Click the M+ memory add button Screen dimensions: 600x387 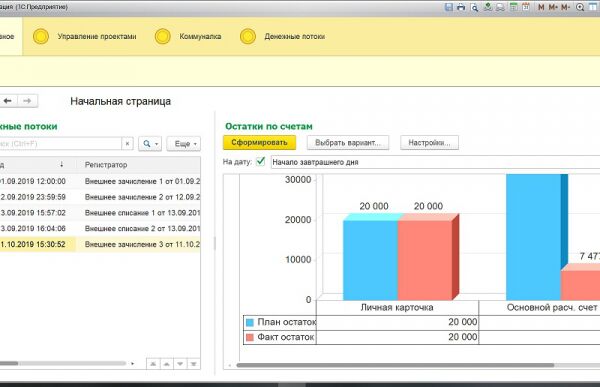[x=553, y=7]
